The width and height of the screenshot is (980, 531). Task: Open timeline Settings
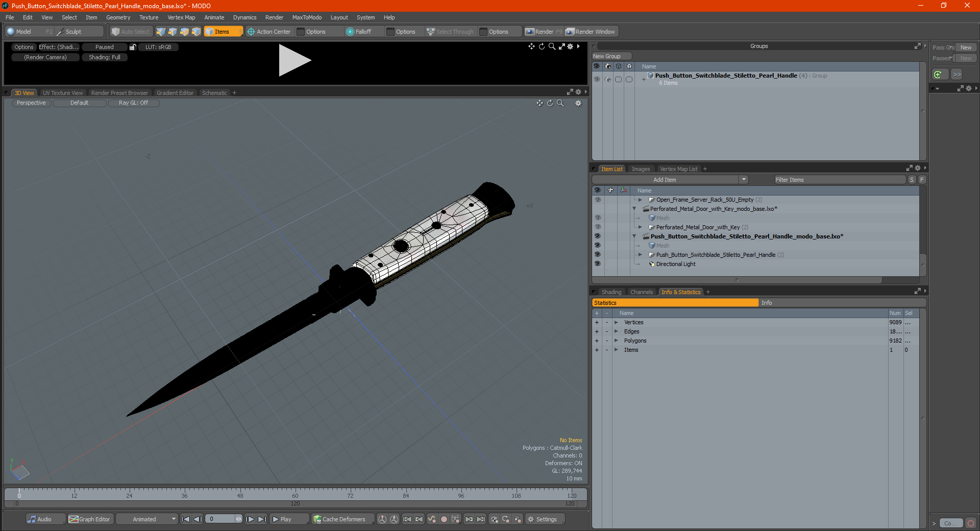[545, 519]
